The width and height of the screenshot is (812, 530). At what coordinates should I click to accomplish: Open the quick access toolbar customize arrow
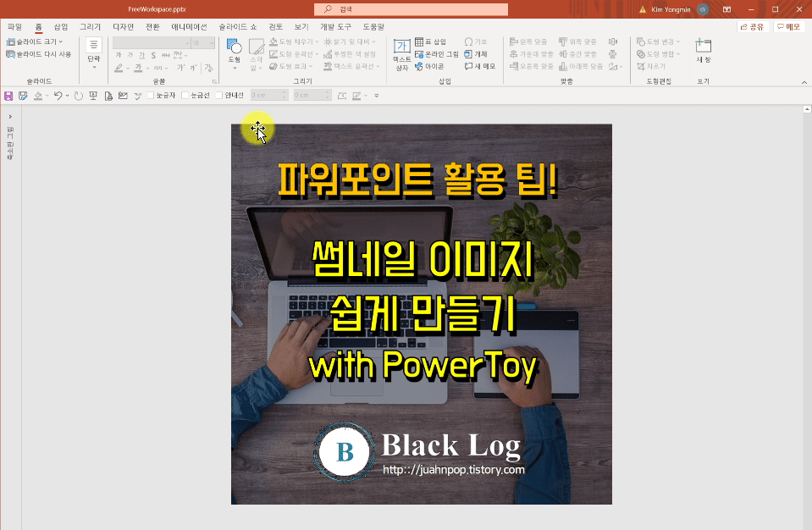point(377,96)
